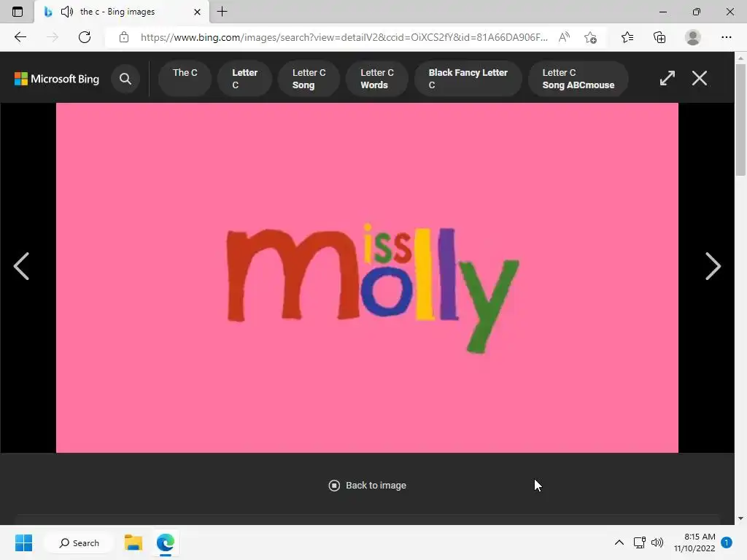Close the 'the c - Bing images' tab
Image resolution: width=747 pixels, height=560 pixels.
coord(197,12)
